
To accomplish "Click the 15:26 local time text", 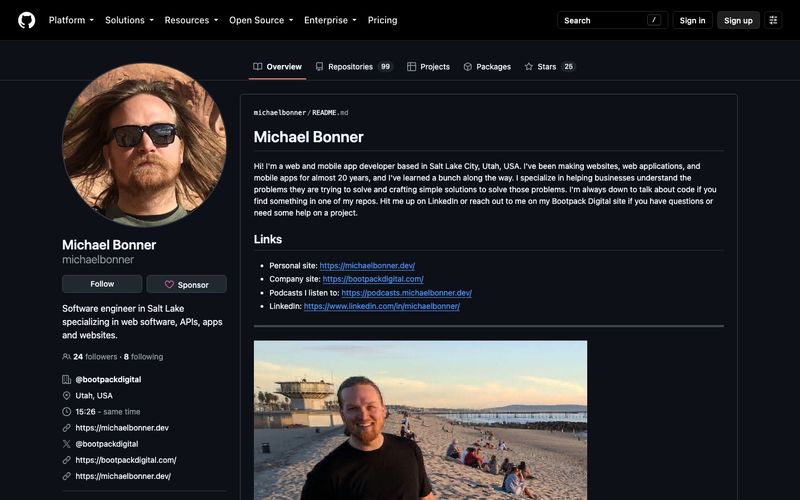I will pos(85,412).
